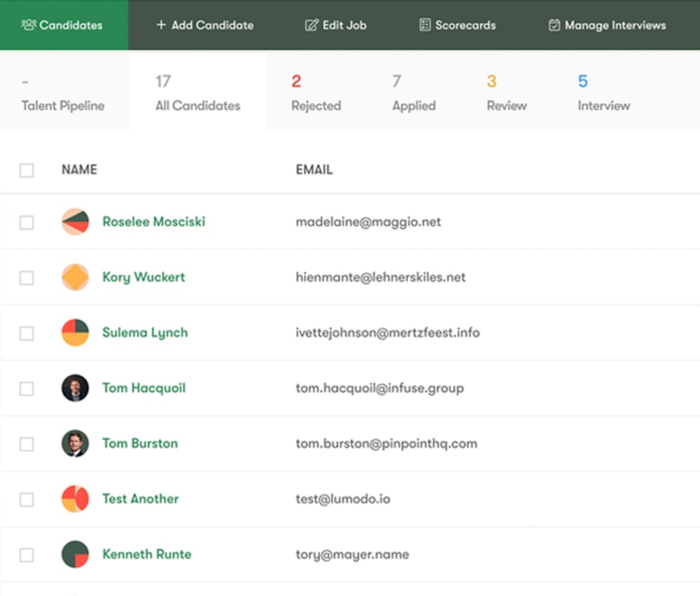Open Test Another's candidate link

(x=140, y=499)
